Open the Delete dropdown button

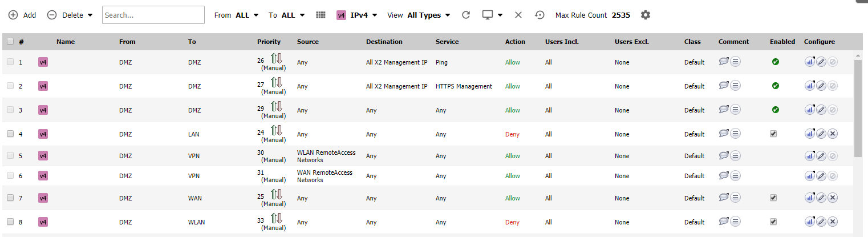pyautogui.click(x=70, y=15)
